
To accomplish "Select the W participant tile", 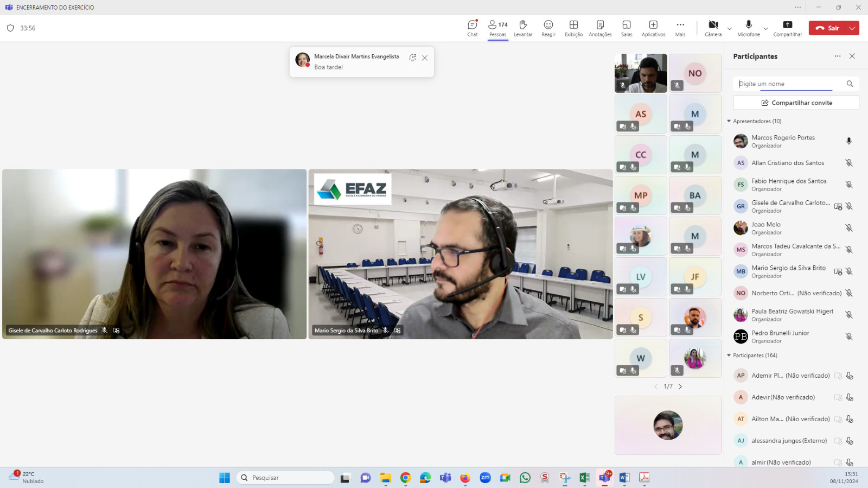I will (641, 358).
